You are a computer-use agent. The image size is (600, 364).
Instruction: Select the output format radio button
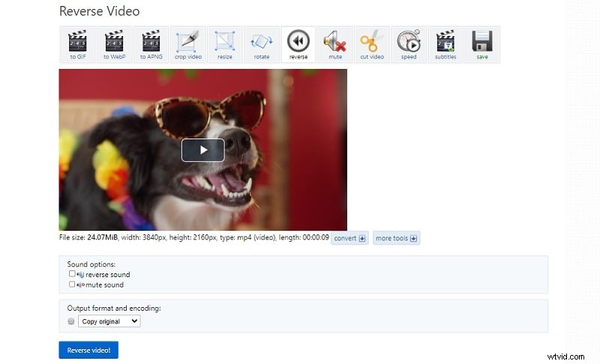click(x=71, y=321)
